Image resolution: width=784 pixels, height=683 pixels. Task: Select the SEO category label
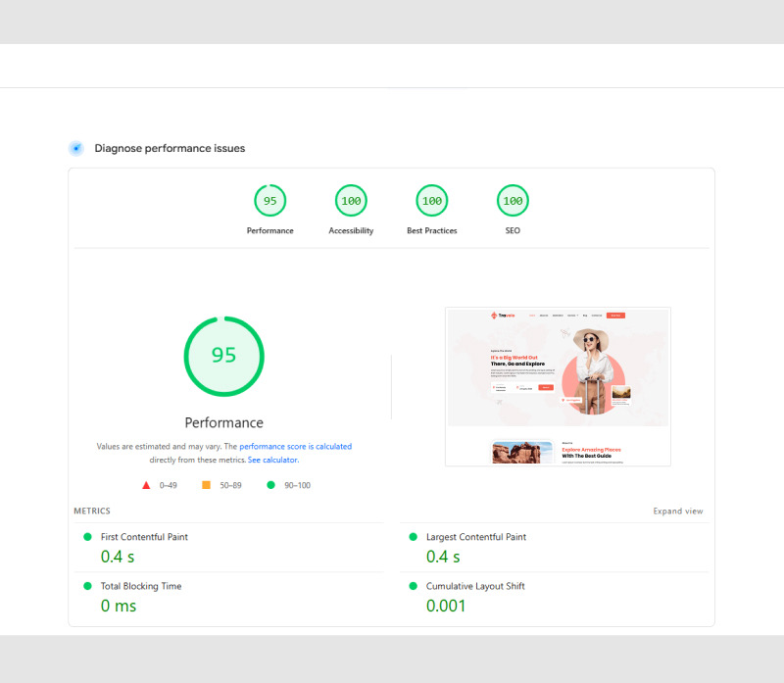point(512,230)
